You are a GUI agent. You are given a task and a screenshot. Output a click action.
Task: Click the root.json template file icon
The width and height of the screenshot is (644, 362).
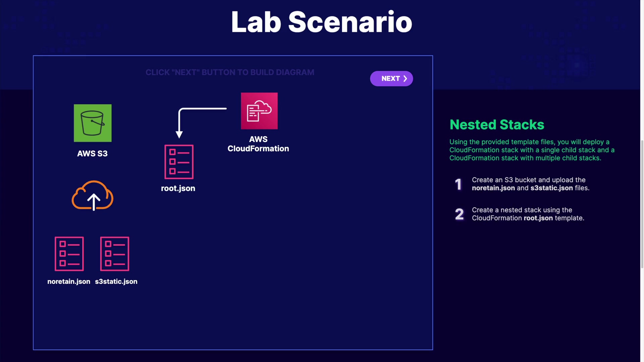point(179,162)
